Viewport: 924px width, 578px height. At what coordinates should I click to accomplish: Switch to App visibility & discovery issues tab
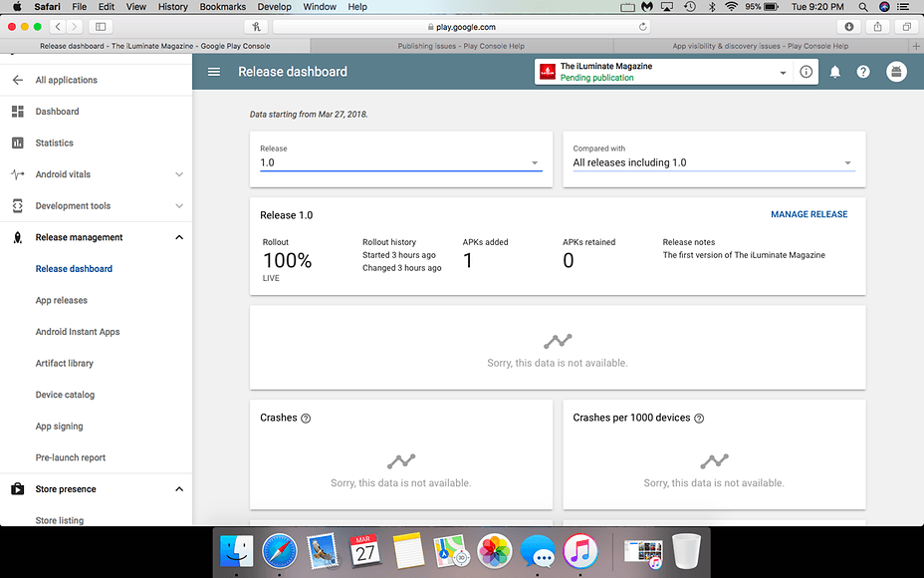coord(761,46)
